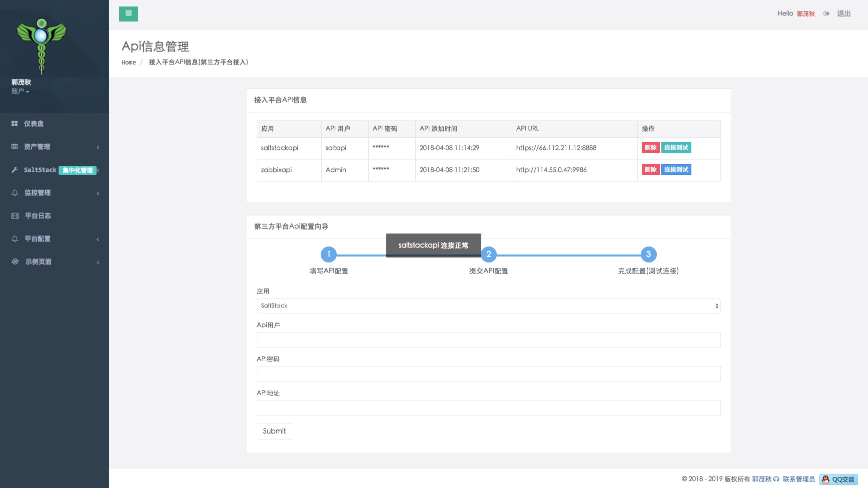Click the Submit button
Image resolution: width=868 pixels, height=488 pixels.
point(274,431)
